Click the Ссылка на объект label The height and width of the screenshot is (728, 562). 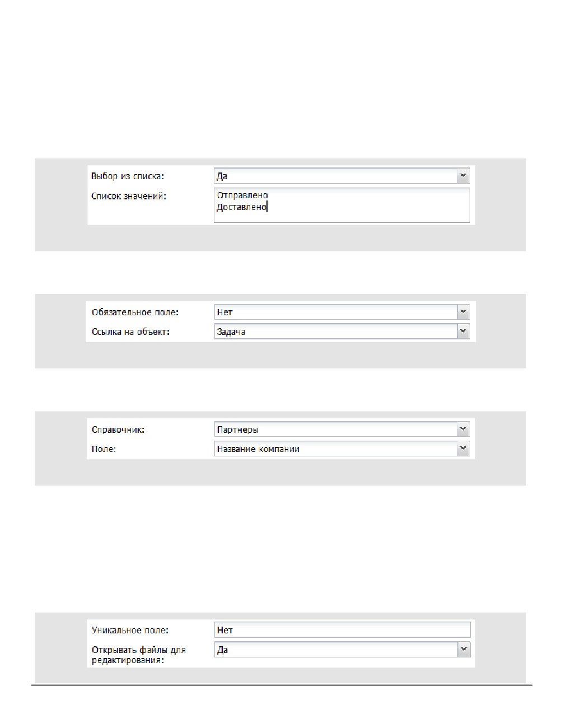click(130, 332)
